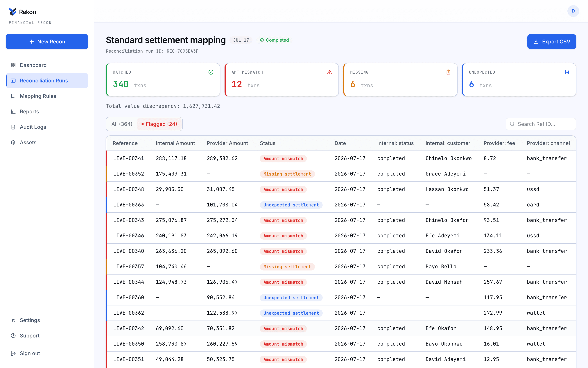
Task: Click the clipboard alert icon on Missing card
Action: click(448, 72)
